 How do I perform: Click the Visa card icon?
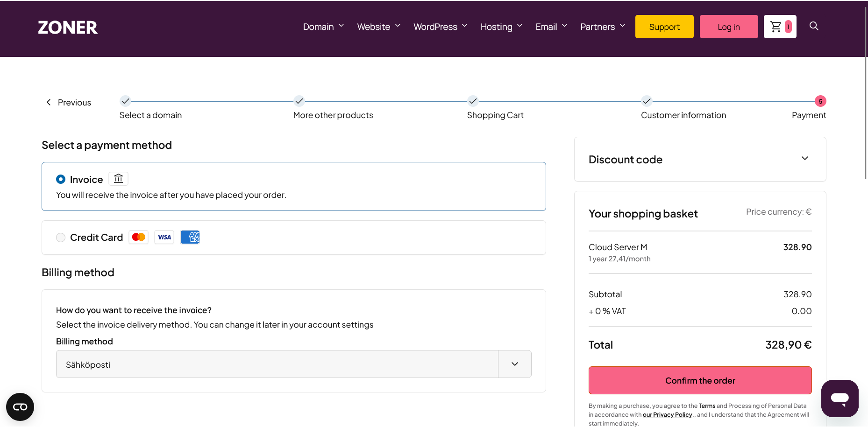pyautogui.click(x=164, y=237)
